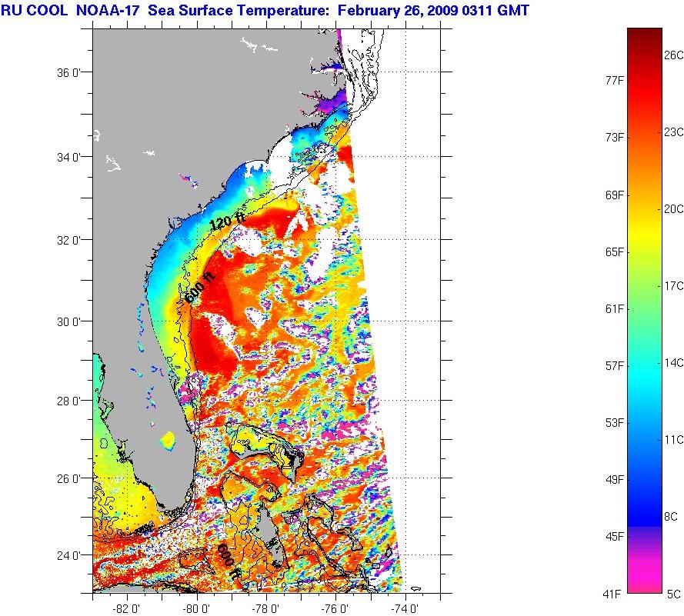Click the '49F' colorbar label
The image size is (684, 616).
(x=615, y=480)
